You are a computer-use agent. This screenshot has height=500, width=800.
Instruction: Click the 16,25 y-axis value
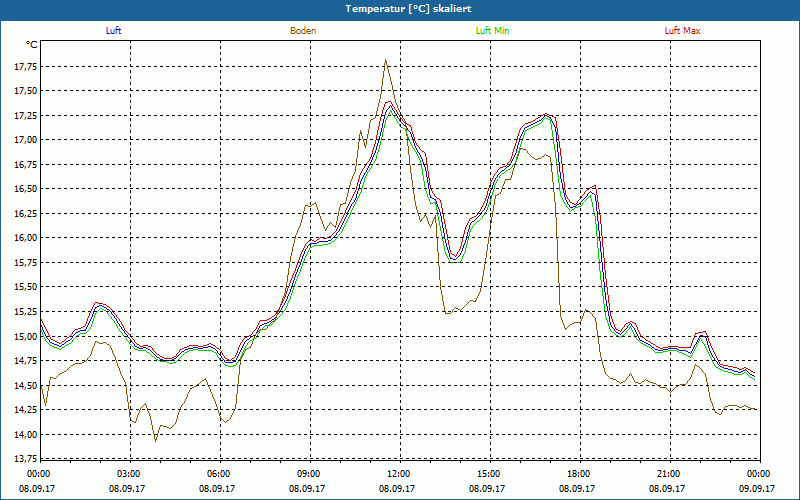(26, 214)
